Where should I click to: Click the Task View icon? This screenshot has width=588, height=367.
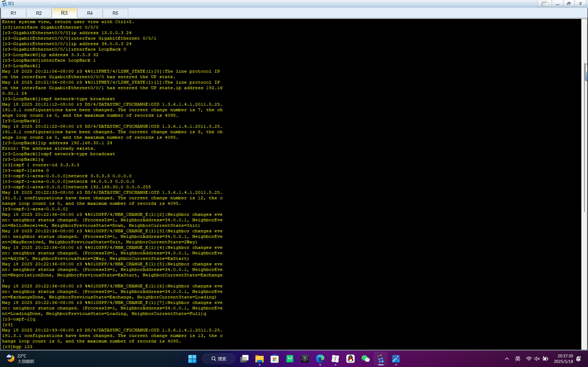244,359
